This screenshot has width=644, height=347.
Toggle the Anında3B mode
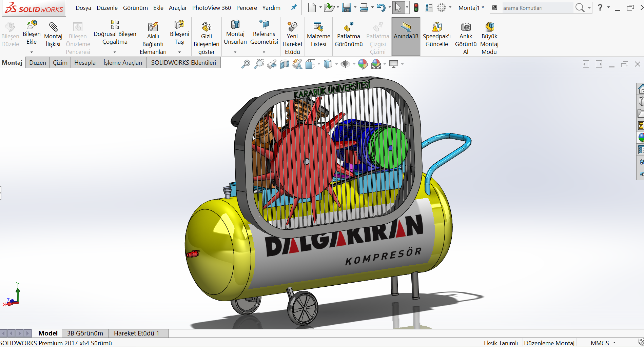coord(406,36)
